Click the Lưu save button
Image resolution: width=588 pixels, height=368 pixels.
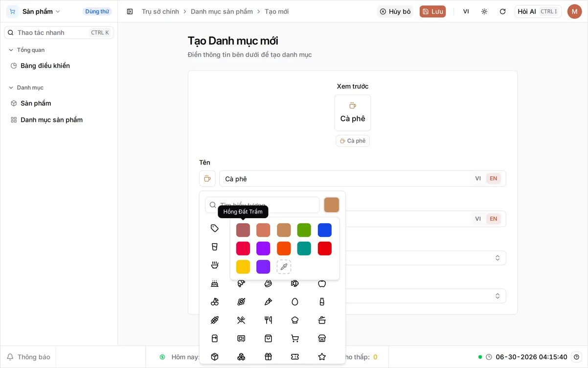click(432, 11)
